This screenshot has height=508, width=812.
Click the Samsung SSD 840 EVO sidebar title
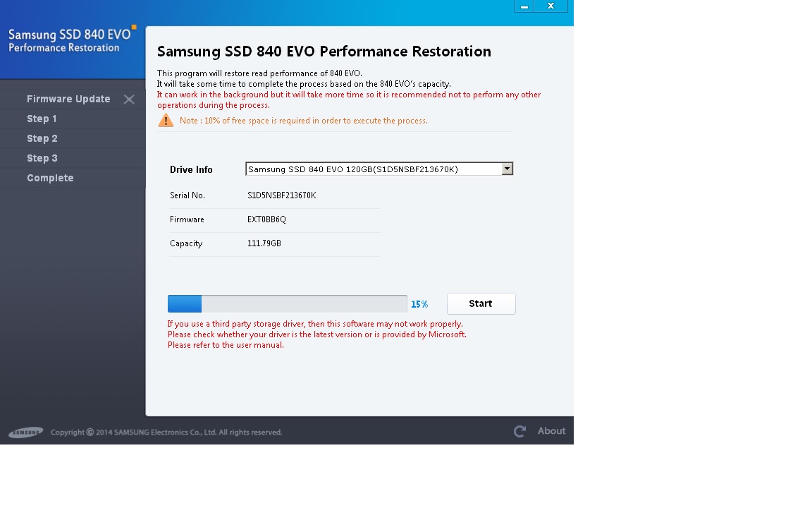tap(69, 35)
